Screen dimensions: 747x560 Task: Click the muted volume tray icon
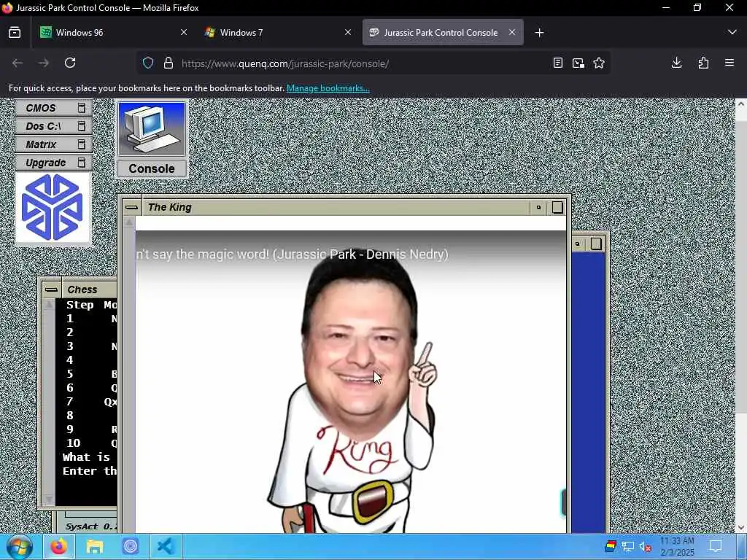point(646,547)
